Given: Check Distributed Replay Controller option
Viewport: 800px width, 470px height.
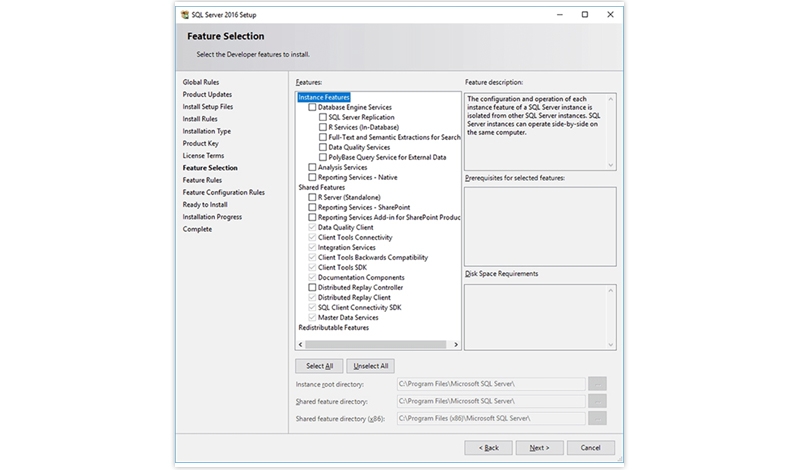Looking at the screenshot, I should 312,287.
